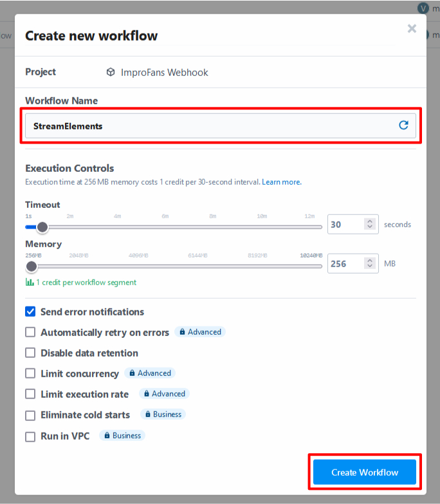
Task: Click the Business badge next to Eliminate cold starts
Action: tap(163, 415)
